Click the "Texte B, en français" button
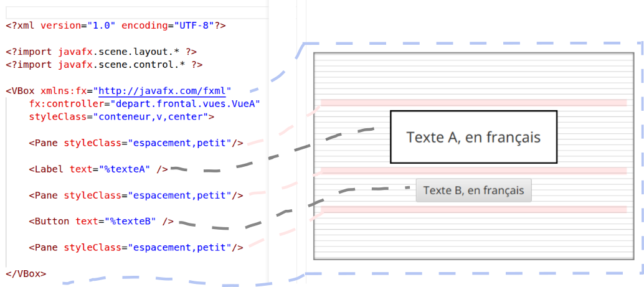 tap(473, 191)
